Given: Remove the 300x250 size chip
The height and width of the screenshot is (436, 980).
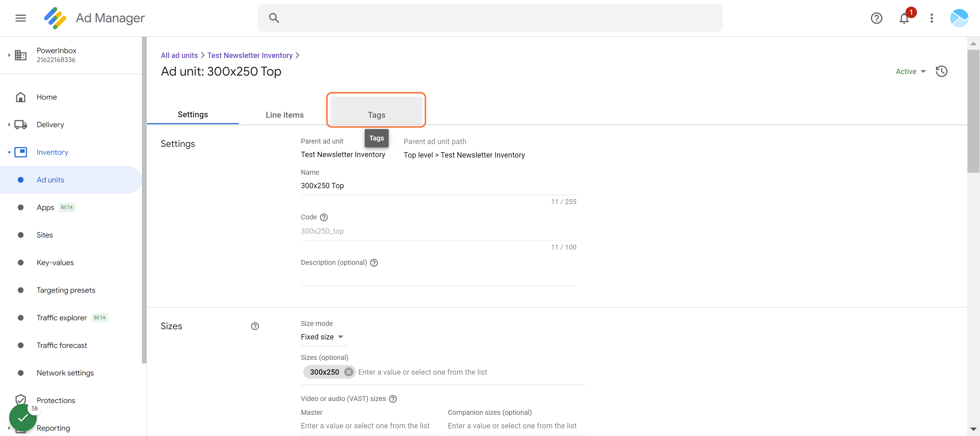Looking at the screenshot, I should (348, 372).
